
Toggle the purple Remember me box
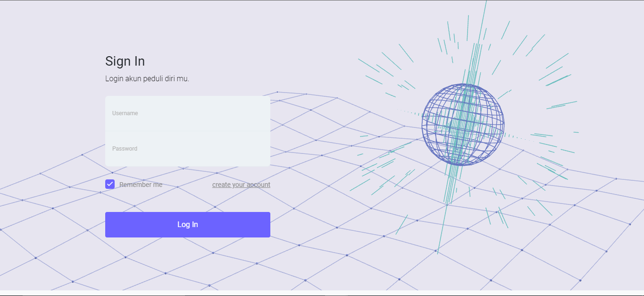click(110, 184)
